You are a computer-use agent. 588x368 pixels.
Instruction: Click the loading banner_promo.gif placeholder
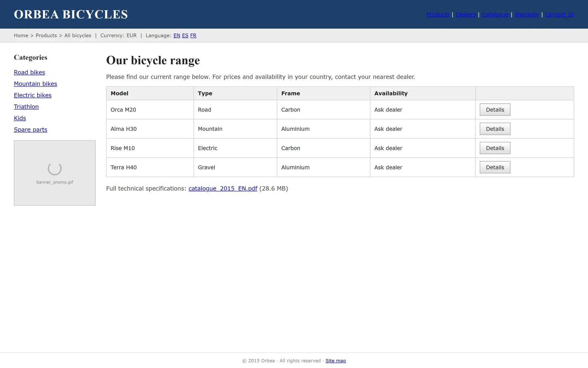pyautogui.click(x=55, y=173)
